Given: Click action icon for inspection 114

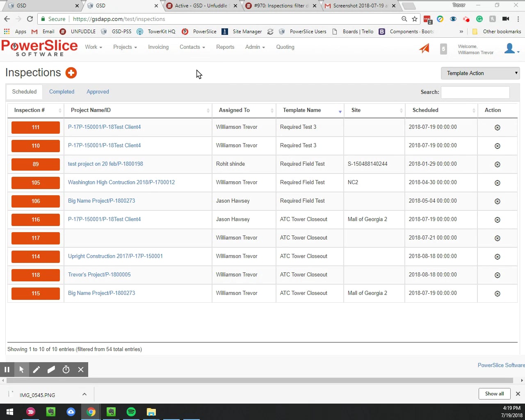Looking at the screenshot, I should pyautogui.click(x=497, y=257).
